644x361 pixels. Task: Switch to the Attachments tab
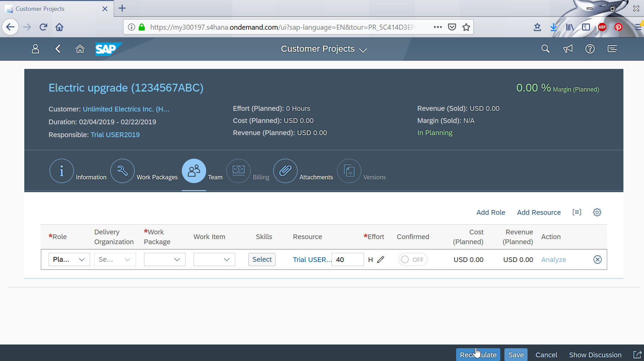click(x=285, y=171)
